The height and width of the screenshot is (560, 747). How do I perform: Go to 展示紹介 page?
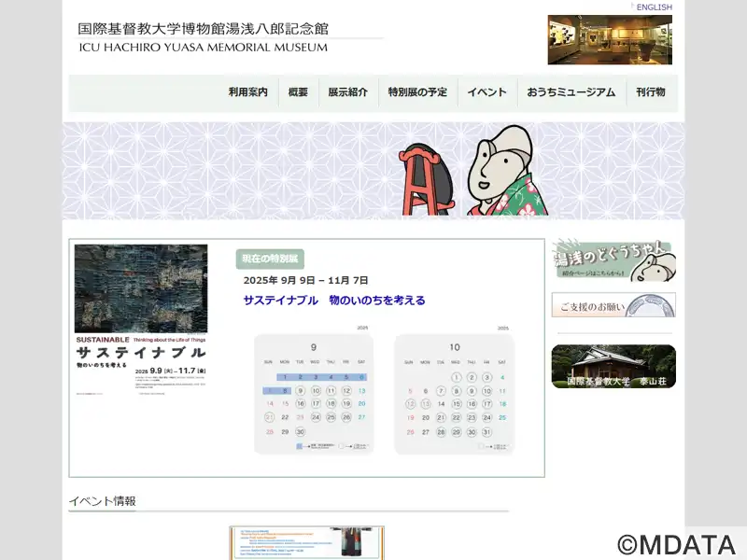pos(347,92)
